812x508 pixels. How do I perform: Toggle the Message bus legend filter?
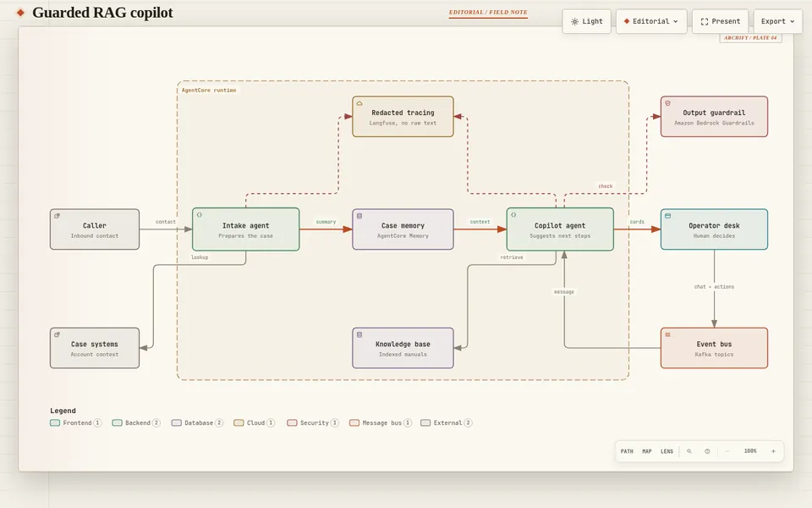click(x=381, y=423)
